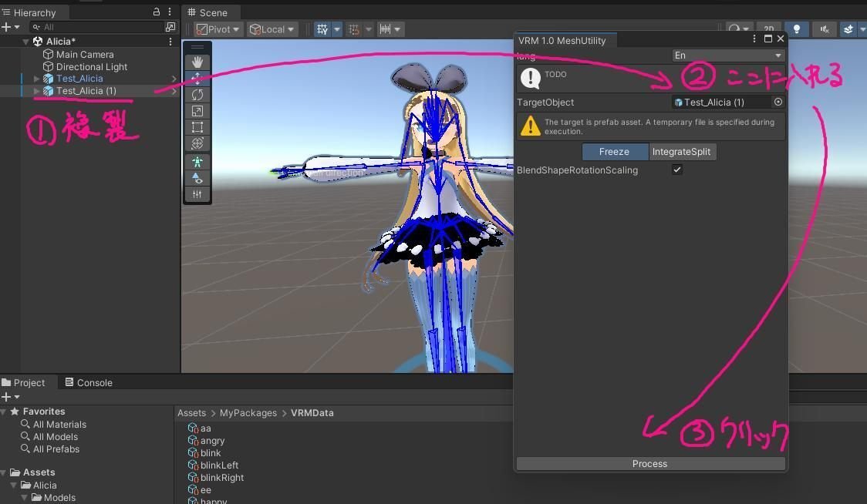Open the Pivot handle position dropdown
The height and width of the screenshot is (504, 867).
(218, 29)
